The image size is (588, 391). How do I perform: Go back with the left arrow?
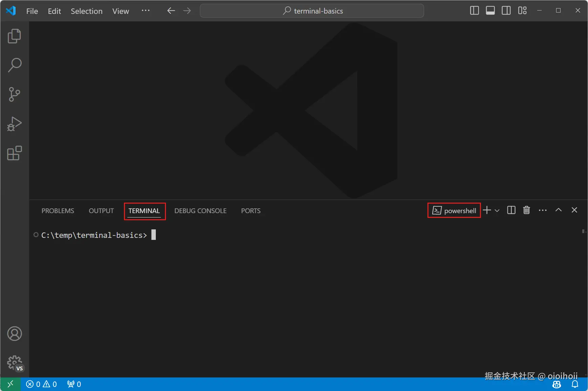(171, 11)
